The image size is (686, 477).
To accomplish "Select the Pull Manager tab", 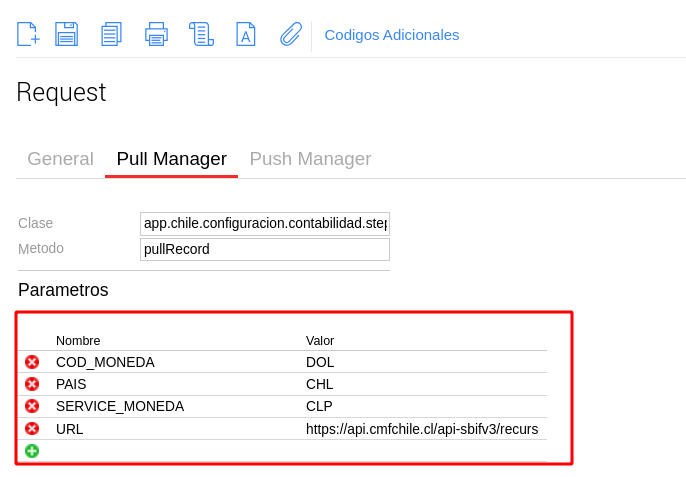I will [171, 159].
